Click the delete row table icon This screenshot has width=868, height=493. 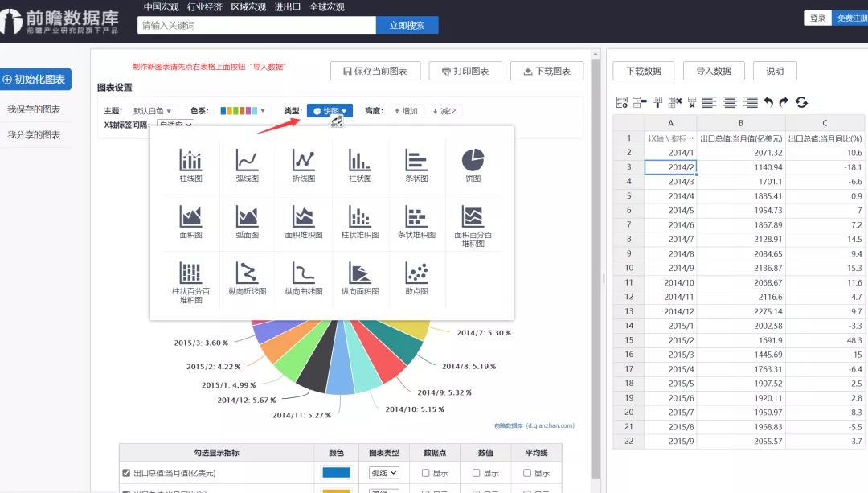[675, 102]
